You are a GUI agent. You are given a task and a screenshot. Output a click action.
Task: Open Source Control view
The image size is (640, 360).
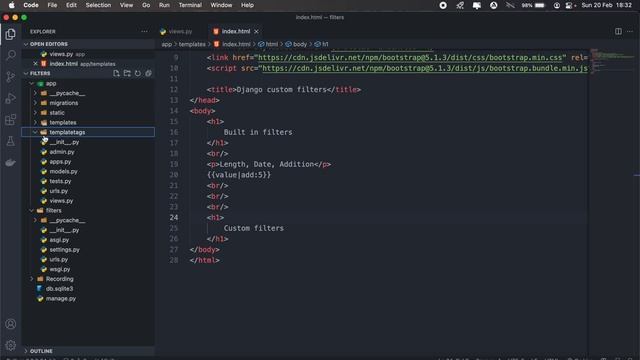[x=11, y=77]
